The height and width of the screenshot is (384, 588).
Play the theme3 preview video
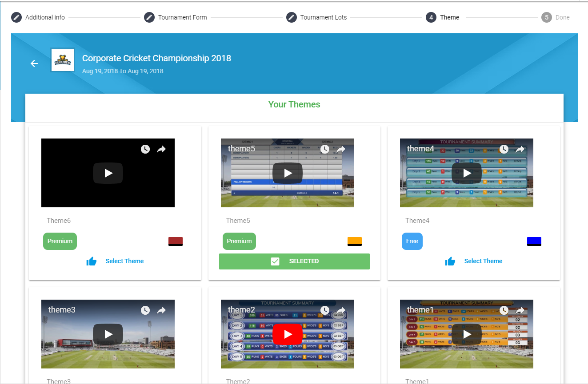point(108,334)
